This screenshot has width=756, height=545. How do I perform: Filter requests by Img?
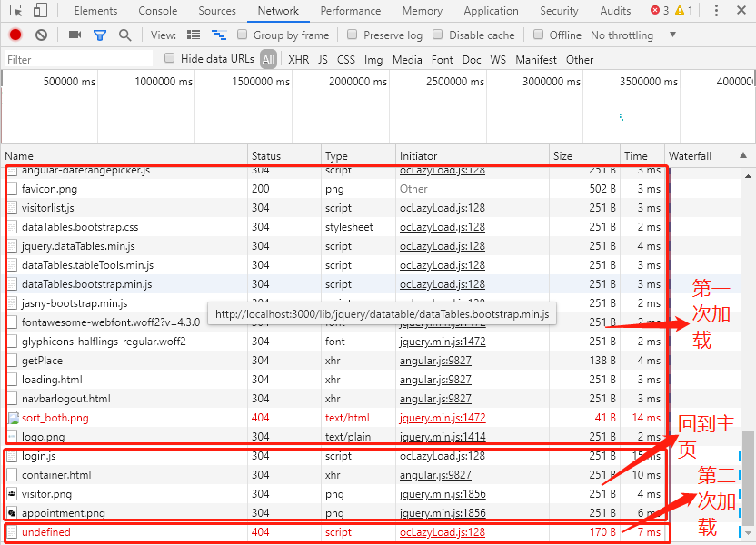373,60
